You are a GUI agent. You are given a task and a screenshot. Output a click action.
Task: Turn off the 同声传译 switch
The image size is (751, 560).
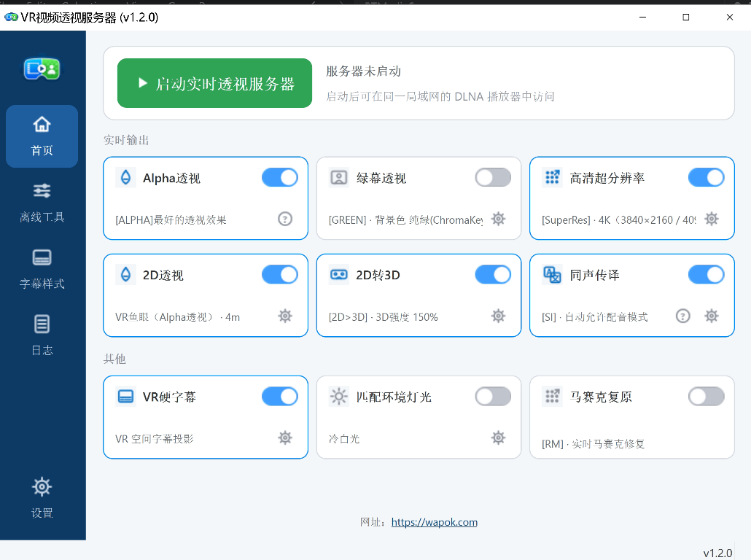coord(706,275)
